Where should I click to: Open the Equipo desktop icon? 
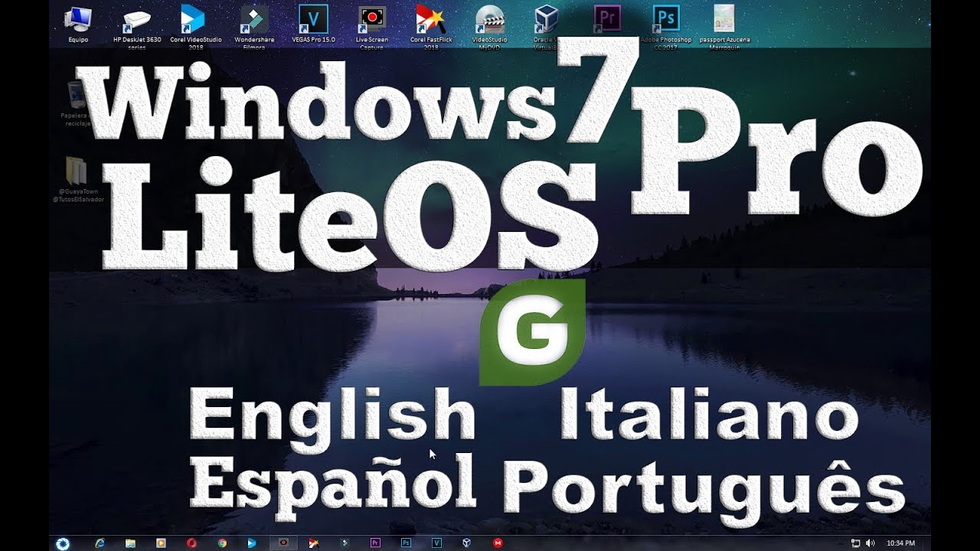click(78, 24)
